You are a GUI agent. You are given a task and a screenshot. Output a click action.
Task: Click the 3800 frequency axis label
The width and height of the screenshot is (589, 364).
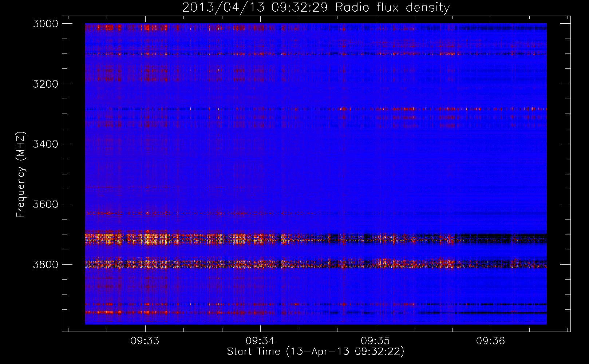coord(46,265)
